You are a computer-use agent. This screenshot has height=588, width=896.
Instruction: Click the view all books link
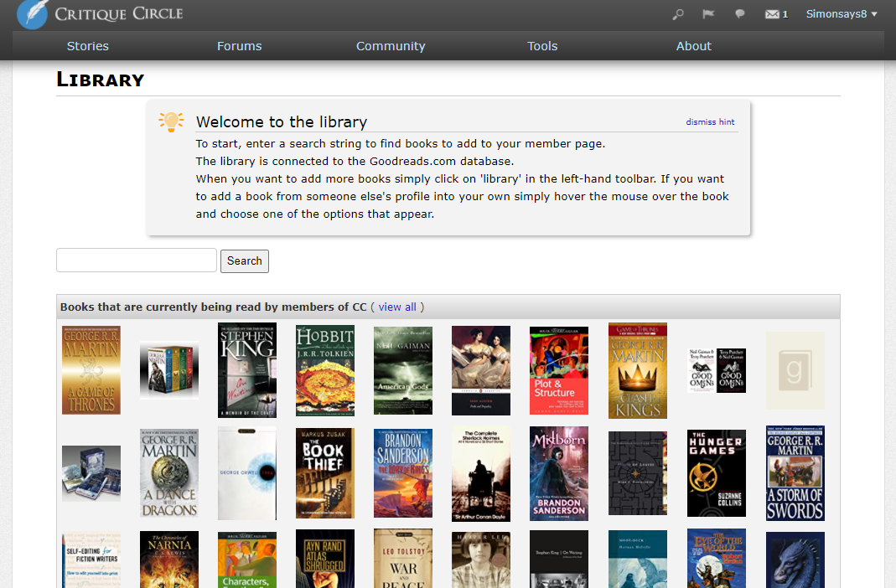pos(397,307)
